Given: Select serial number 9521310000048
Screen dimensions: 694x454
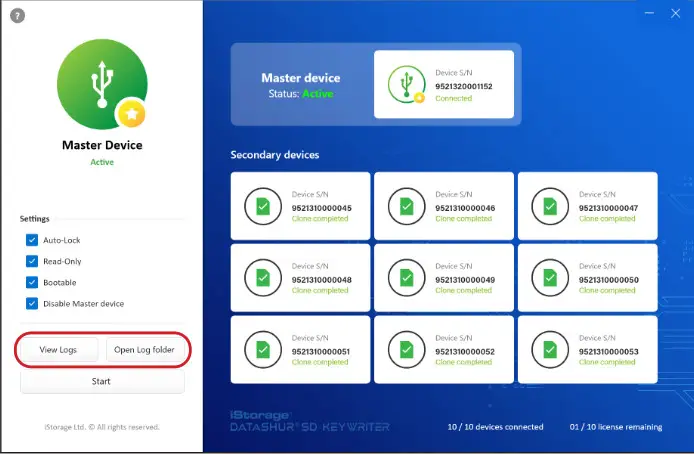Looking at the screenshot, I should (322, 280).
